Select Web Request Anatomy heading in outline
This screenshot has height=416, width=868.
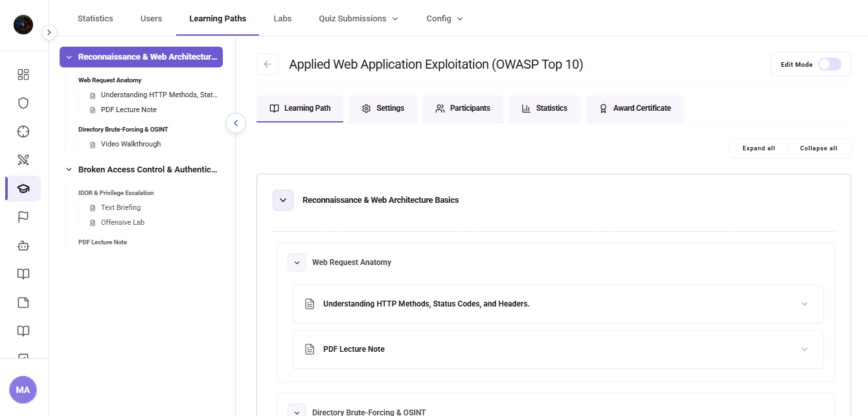click(110, 80)
